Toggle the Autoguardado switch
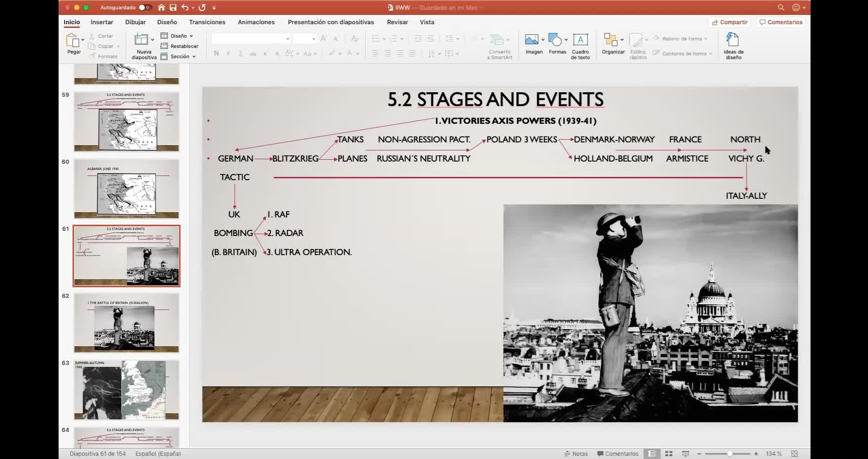This screenshot has height=459, width=868. click(144, 7)
